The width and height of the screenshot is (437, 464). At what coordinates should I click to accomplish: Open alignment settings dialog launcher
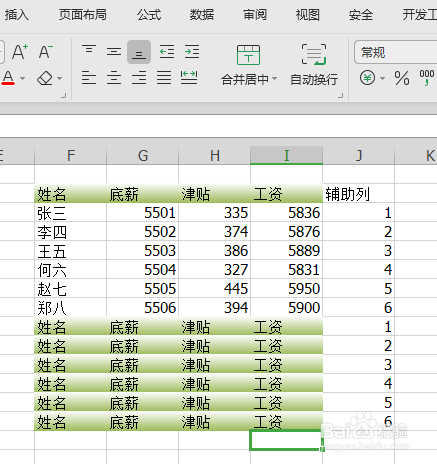click(340, 95)
